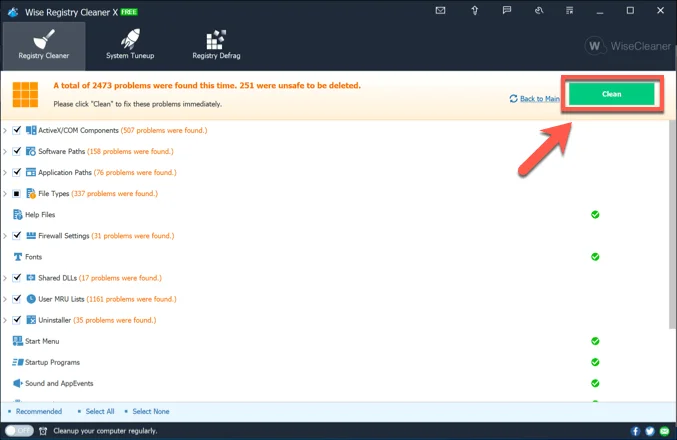Select the Startup Programs row label
This screenshot has height=440, width=677.
point(52,362)
